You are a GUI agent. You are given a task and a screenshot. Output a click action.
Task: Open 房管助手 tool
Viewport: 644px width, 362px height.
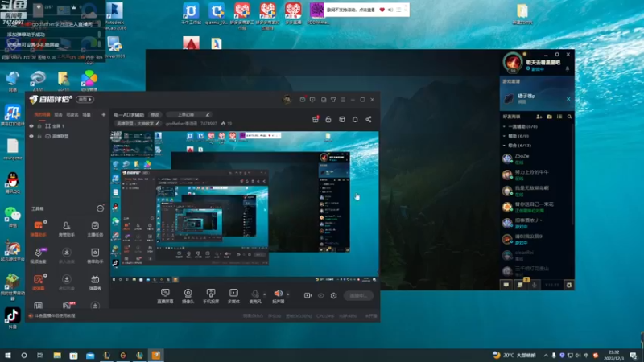click(x=66, y=228)
